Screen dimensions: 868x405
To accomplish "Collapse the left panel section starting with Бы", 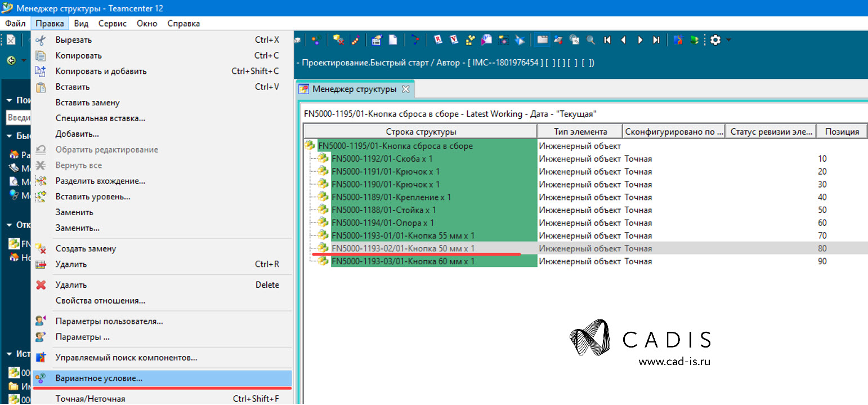I will (10, 136).
